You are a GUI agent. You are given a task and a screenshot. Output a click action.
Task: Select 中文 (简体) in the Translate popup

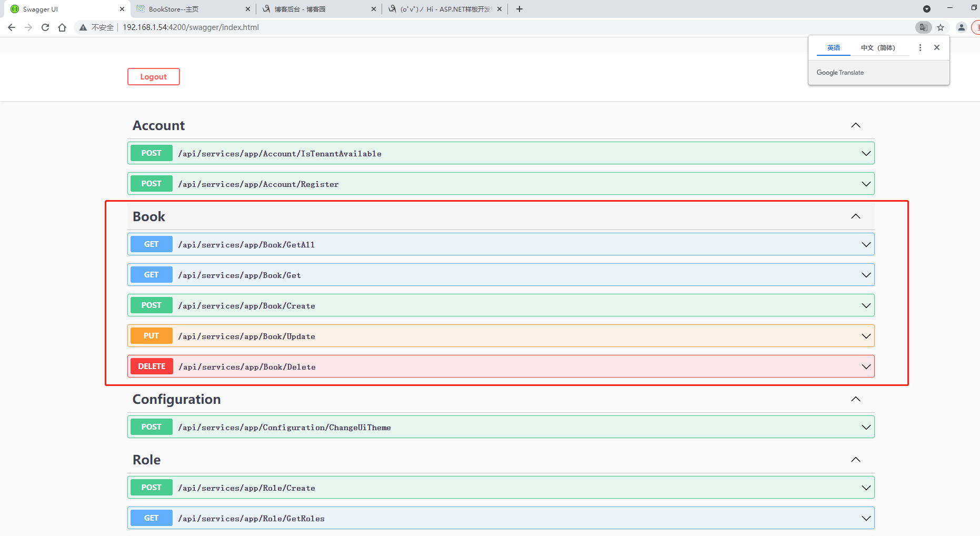(878, 48)
